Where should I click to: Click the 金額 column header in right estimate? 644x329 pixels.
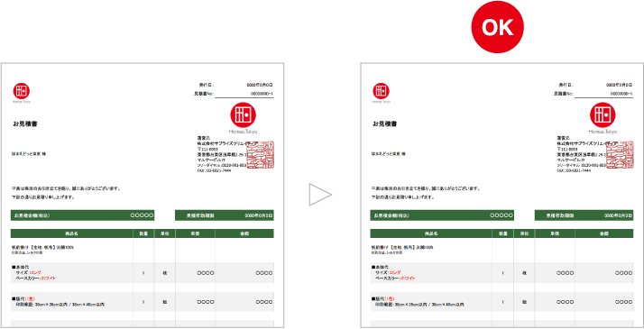click(x=604, y=233)
